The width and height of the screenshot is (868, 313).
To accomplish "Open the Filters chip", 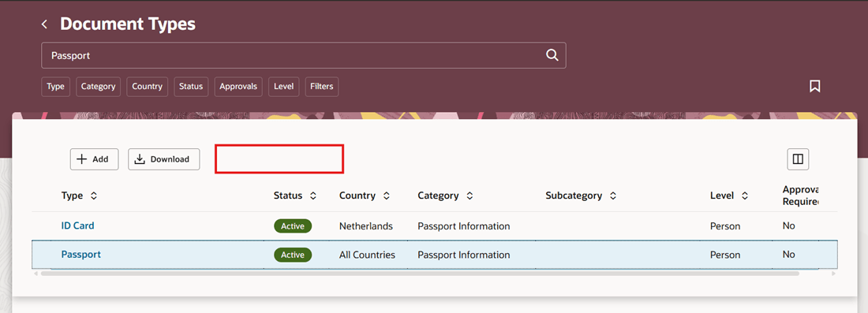I will pyautogui.click(x=322, y=86).
